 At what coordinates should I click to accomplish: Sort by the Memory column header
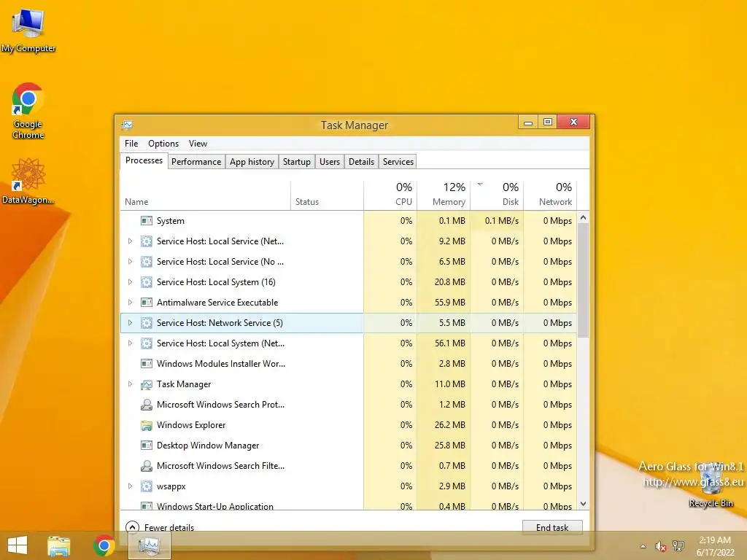point(444,195)
